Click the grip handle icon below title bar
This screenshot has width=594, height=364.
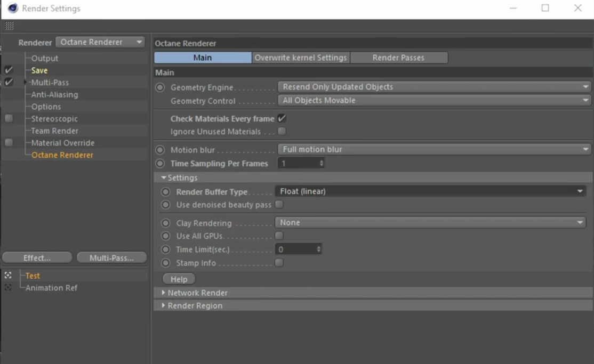(10, 26)
